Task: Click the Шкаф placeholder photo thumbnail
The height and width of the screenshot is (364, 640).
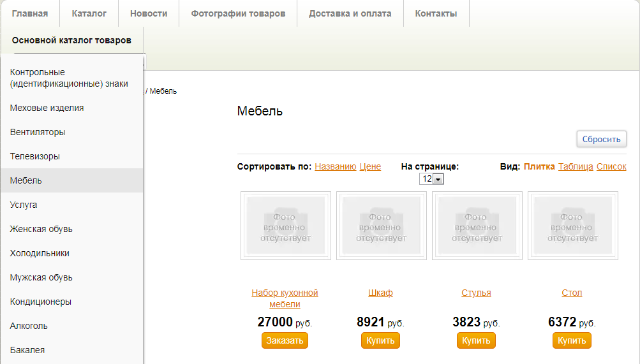Action: pos(382,226)
